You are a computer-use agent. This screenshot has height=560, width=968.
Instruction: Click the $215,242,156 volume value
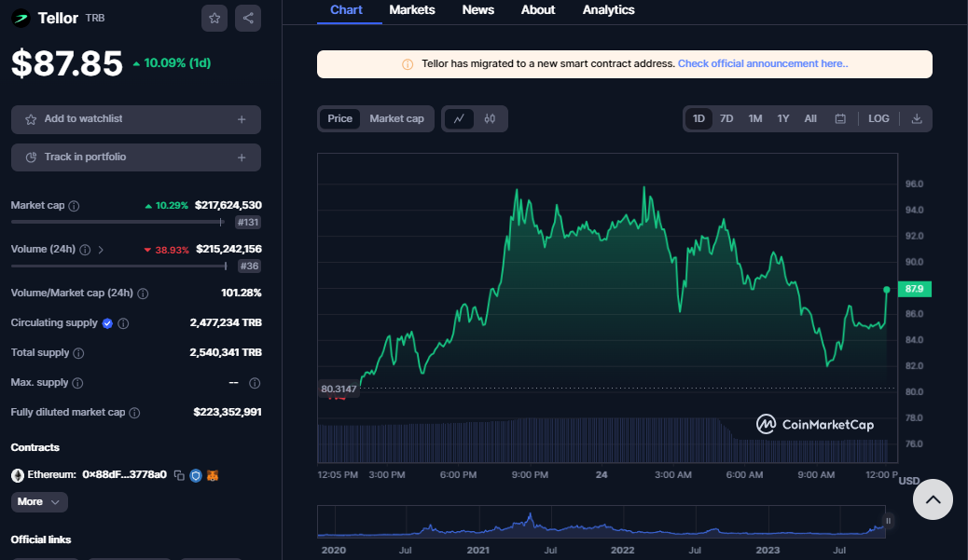pyautogui.click(x=229, y=249)
